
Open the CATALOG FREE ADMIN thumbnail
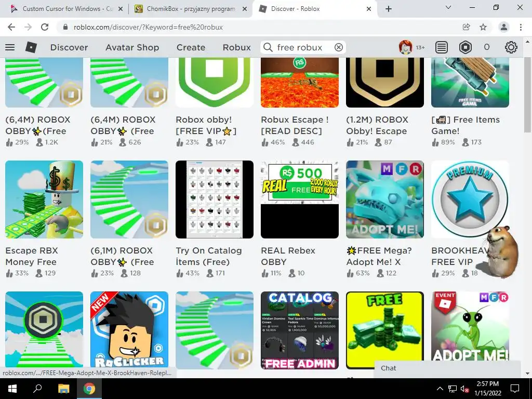pos(300,330)
